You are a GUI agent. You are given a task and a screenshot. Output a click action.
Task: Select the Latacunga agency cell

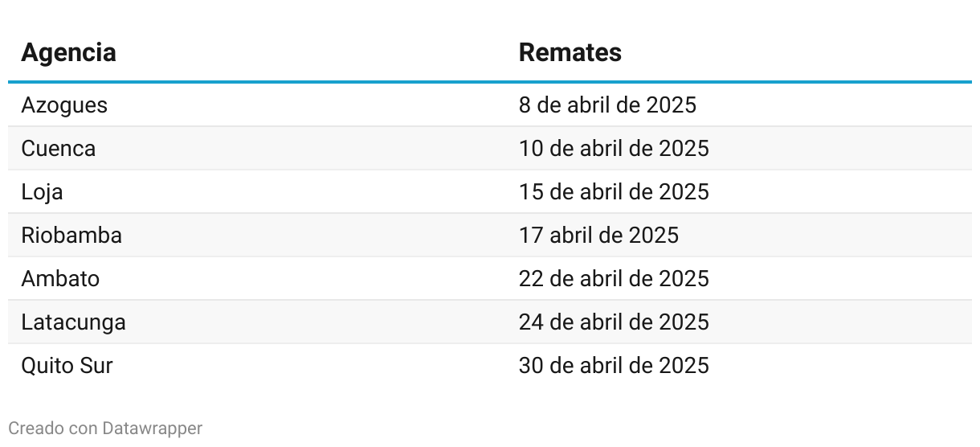pyautogui.click(x=74, y=322)
